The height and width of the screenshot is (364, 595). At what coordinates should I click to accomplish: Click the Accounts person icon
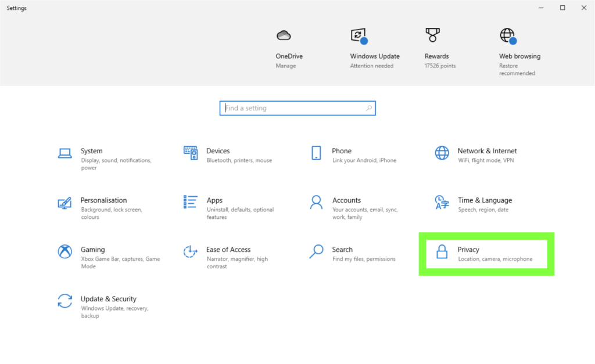pyautogui.click(x=316, y=202)
